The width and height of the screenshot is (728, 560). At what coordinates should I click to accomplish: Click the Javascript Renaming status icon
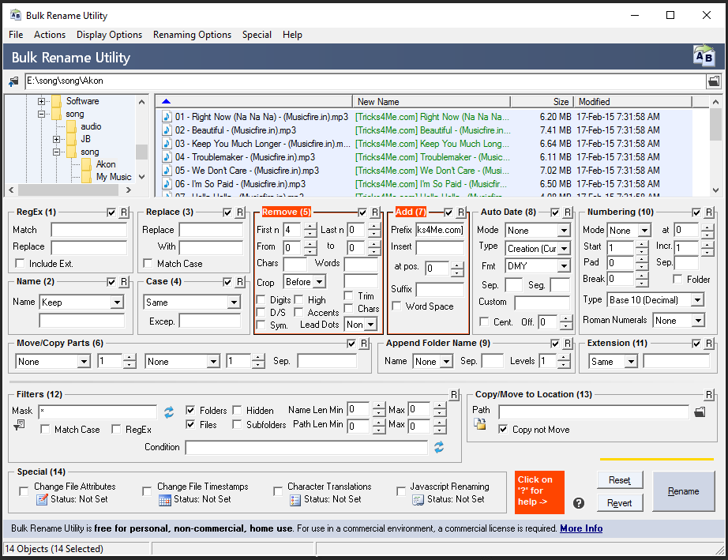(418, 500)
